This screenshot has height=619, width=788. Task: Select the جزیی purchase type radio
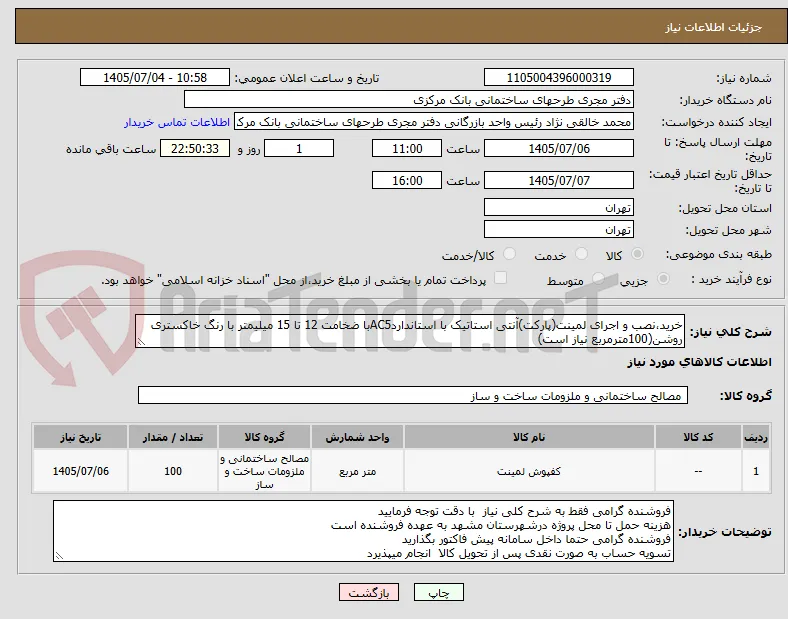pos(663,279)
